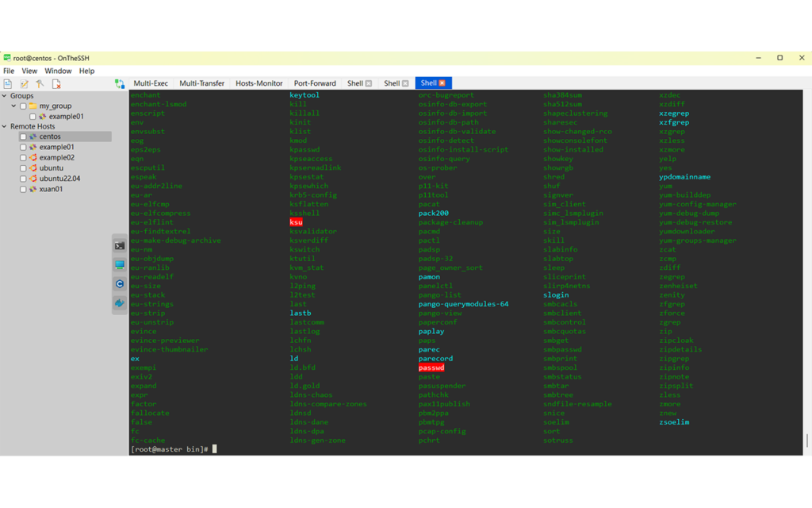Screen dimensions: 812x508
Task: Collapse the Groups tree section
Action: (6, 95)
